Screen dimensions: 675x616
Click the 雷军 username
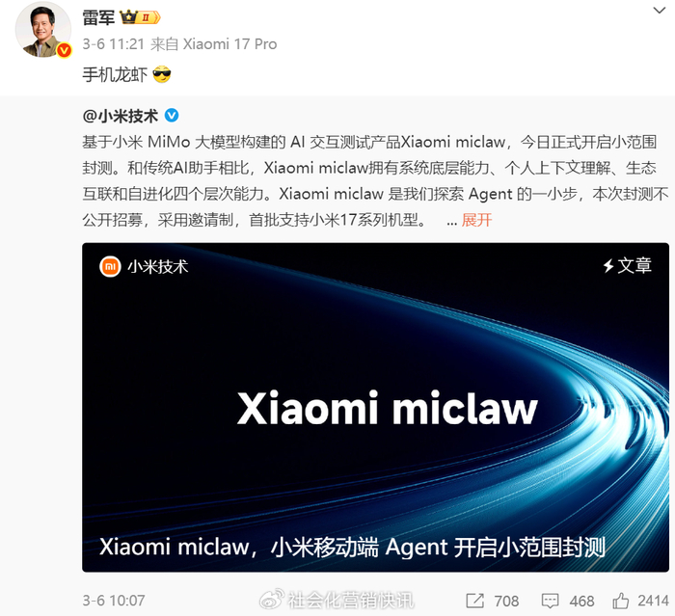[98, 18]
